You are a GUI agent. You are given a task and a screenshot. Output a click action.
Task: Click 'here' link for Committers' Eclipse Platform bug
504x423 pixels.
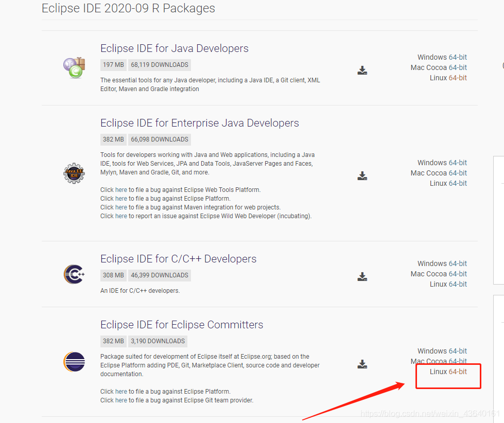pyautogui.click(x=121, y=392)
